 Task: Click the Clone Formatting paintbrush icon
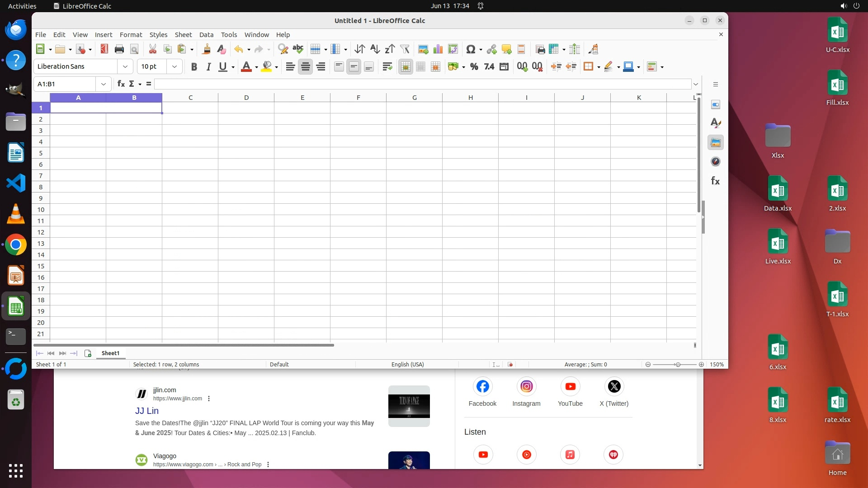coord(207,49)
